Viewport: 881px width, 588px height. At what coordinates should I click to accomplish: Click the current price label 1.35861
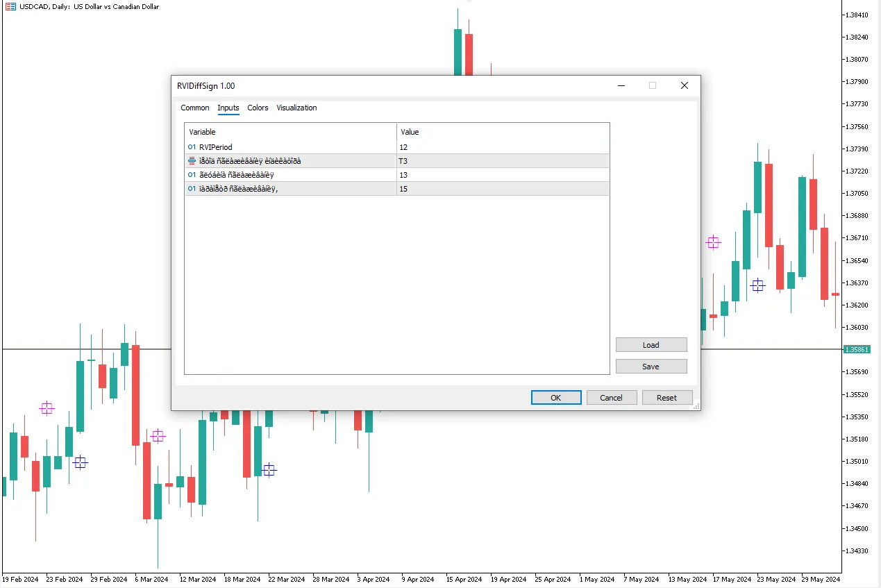click(x=856, y=349)
